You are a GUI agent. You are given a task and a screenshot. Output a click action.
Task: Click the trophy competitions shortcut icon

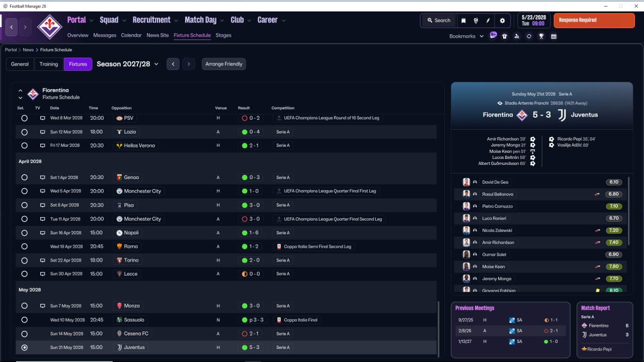click(541, 36)
